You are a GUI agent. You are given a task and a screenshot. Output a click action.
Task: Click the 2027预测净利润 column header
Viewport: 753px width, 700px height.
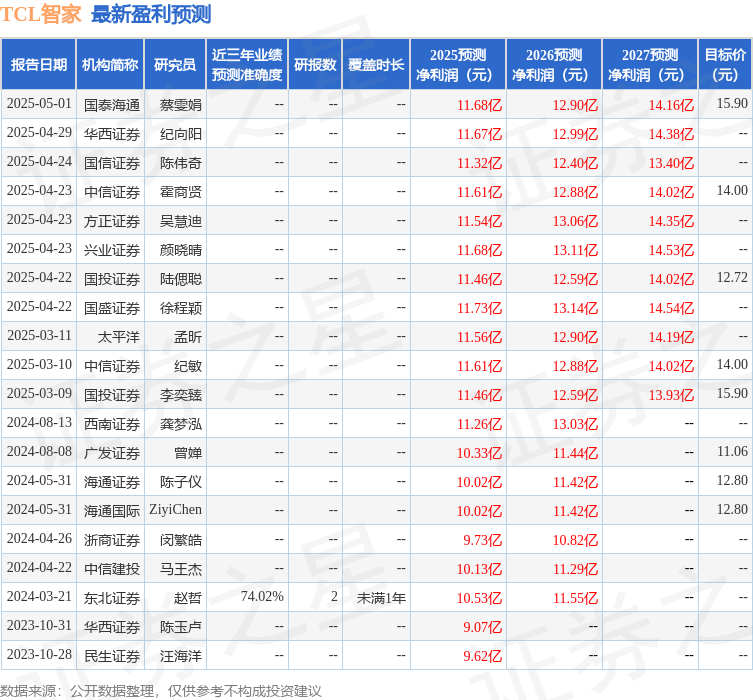point(650,64)
